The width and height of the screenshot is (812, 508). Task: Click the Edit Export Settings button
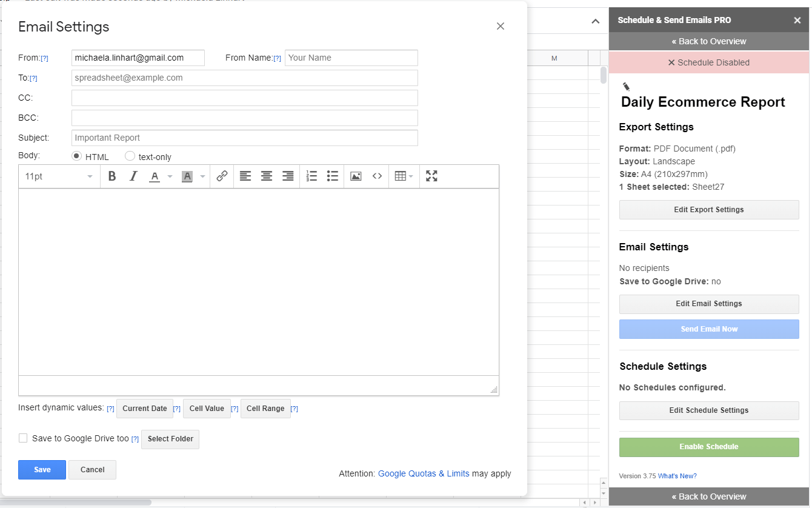[x=708, y=210]
